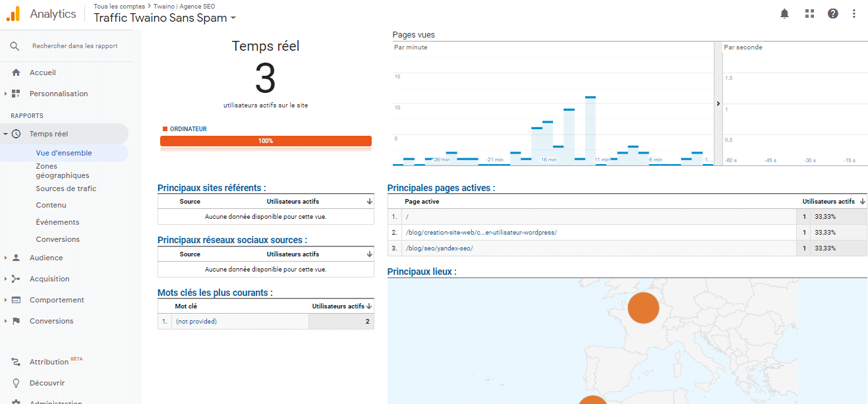This screenshot has width=868, height=404.
Task: Open Accueil in the sidebar
Action: coord(43,72)
